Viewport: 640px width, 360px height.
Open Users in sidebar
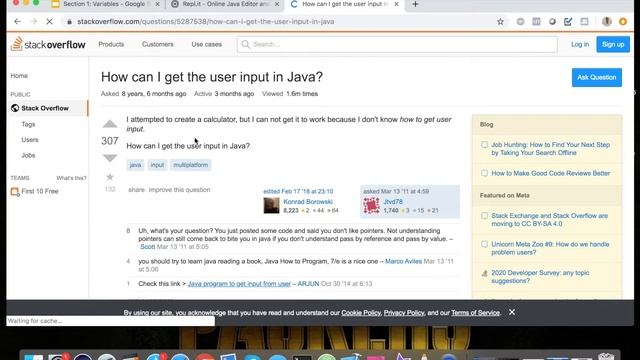(30, 140)
